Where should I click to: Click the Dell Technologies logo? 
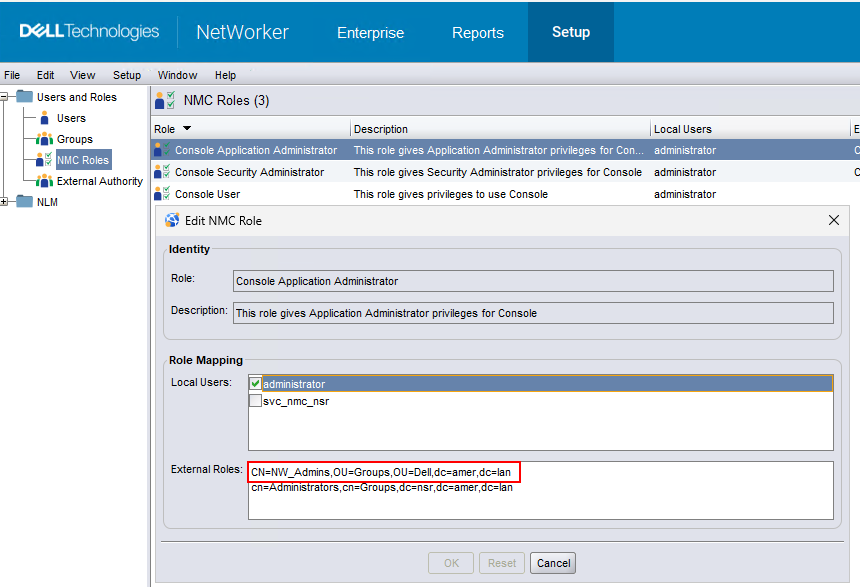click(89, 31)
